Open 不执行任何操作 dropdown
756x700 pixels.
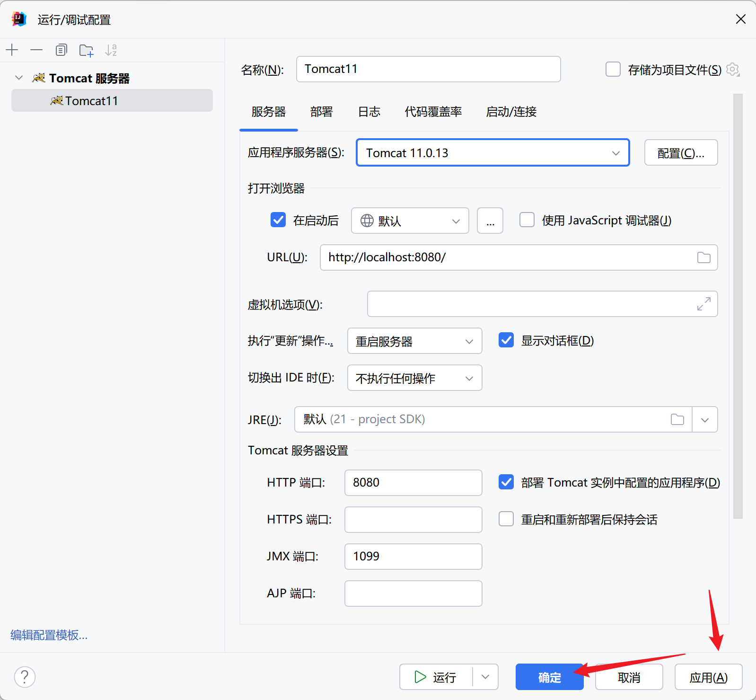coord(414,378)
